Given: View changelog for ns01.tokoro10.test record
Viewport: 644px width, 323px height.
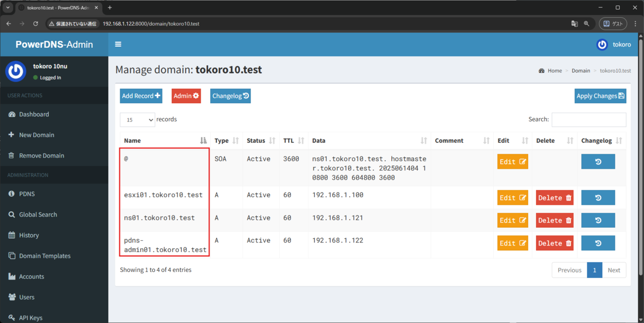Looking at the screenshot, I should (x=598, y=220).
